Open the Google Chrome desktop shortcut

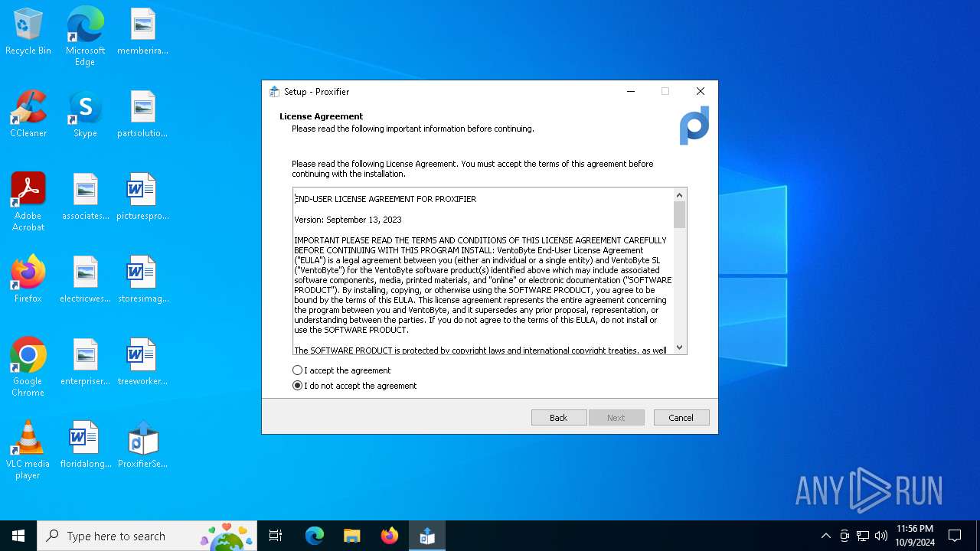pyautogui.click(x=28, y=367)
